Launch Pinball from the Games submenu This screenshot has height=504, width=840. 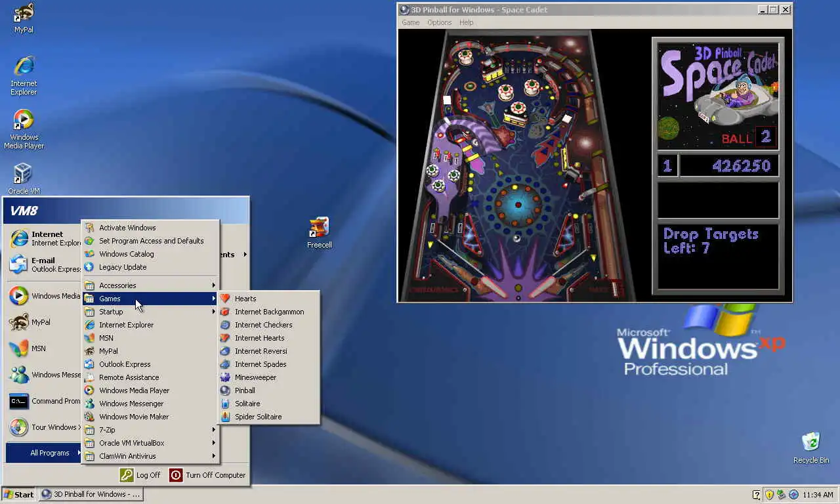tap(269, 390)
